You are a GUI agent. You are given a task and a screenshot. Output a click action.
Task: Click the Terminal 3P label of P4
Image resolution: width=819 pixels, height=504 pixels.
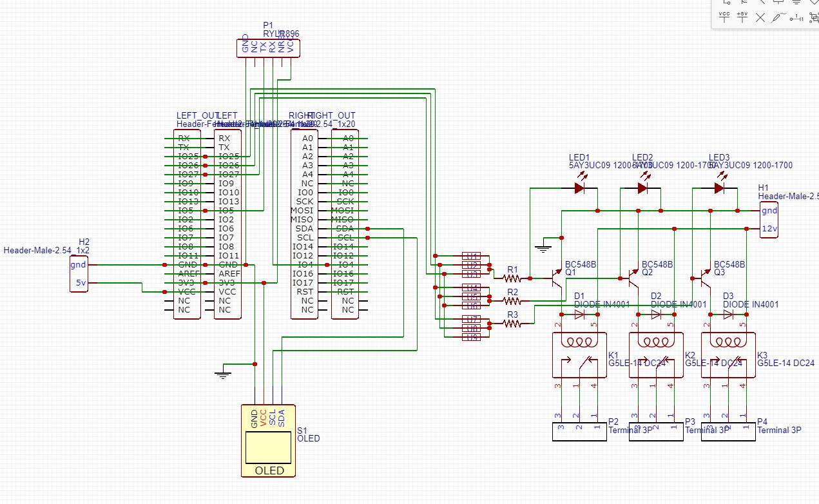[x=779, y=430]
